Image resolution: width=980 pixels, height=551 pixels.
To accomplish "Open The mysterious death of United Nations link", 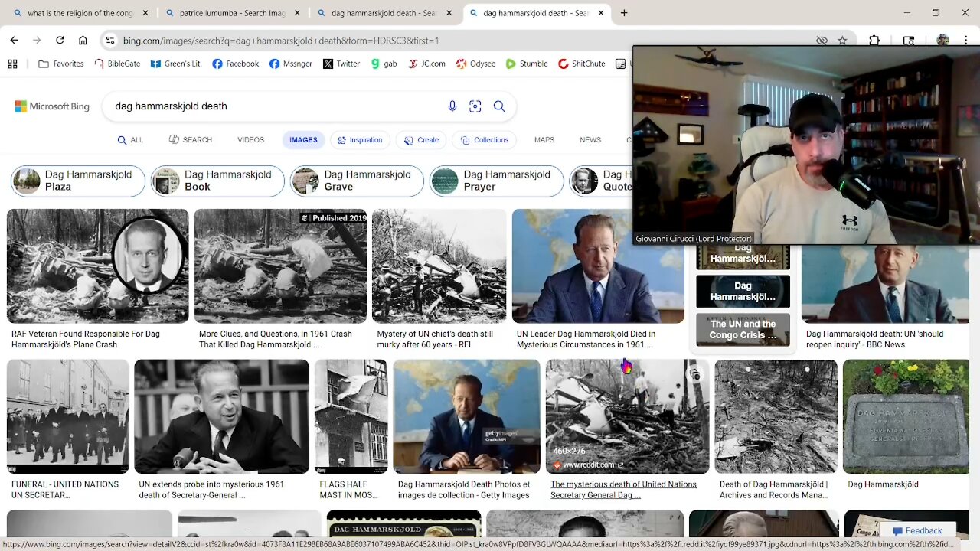I will click(x=623, y=490).
